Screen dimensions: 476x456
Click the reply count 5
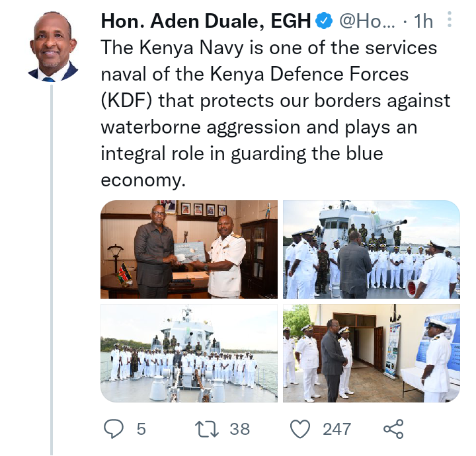click(141, 429)
